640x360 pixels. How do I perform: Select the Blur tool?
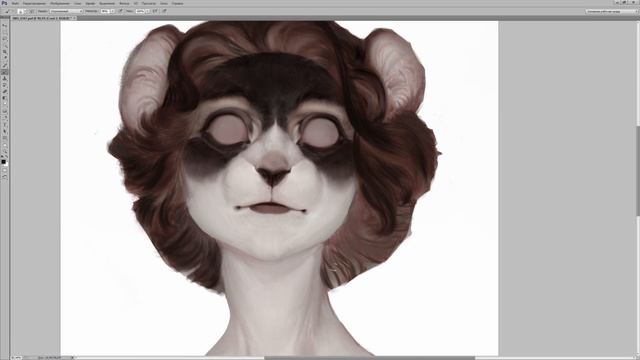5,104
